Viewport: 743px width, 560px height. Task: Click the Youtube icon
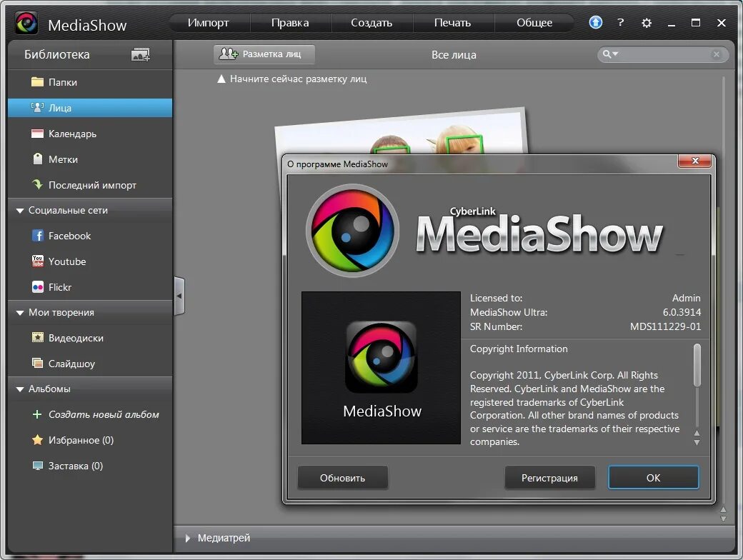(x=37, y=261)
